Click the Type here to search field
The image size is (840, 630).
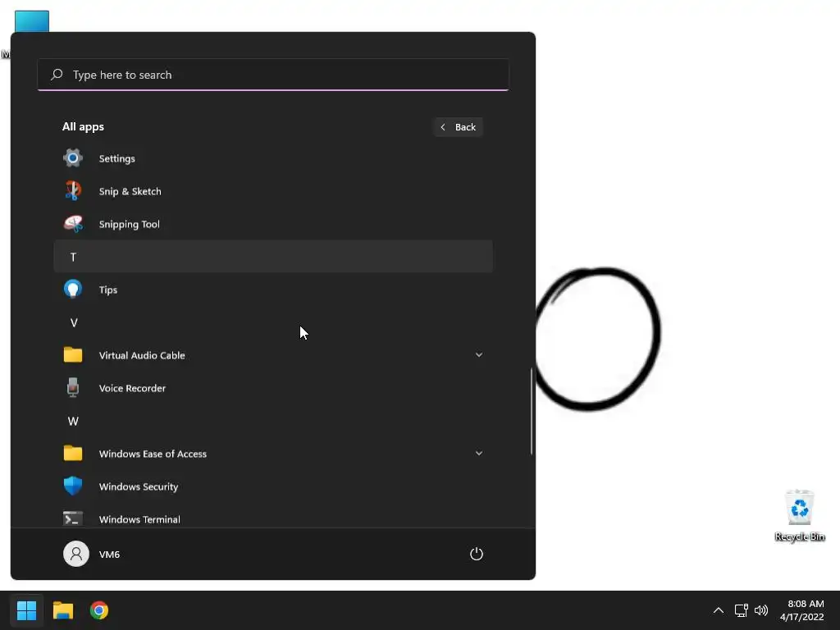[x=273, y=75]
